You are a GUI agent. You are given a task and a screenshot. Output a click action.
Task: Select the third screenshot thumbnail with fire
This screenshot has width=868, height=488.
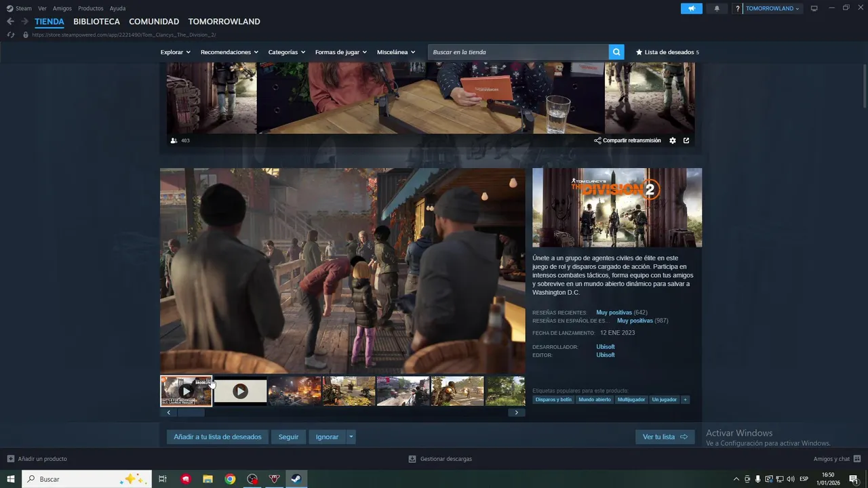point(294,391)
